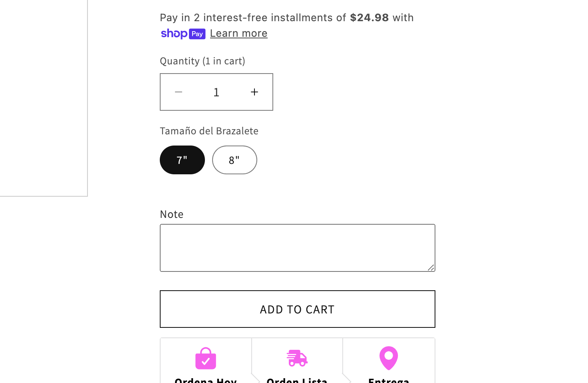Click the pink location pin icon
Screen dimensions: 588x383
389,358
